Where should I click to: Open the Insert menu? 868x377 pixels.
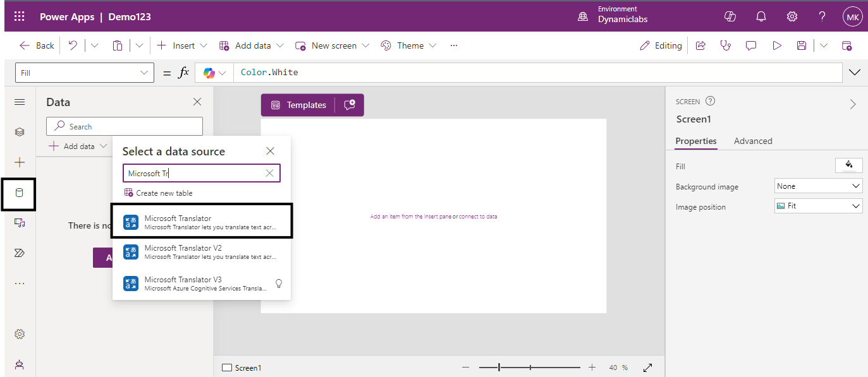coord(182,45)
